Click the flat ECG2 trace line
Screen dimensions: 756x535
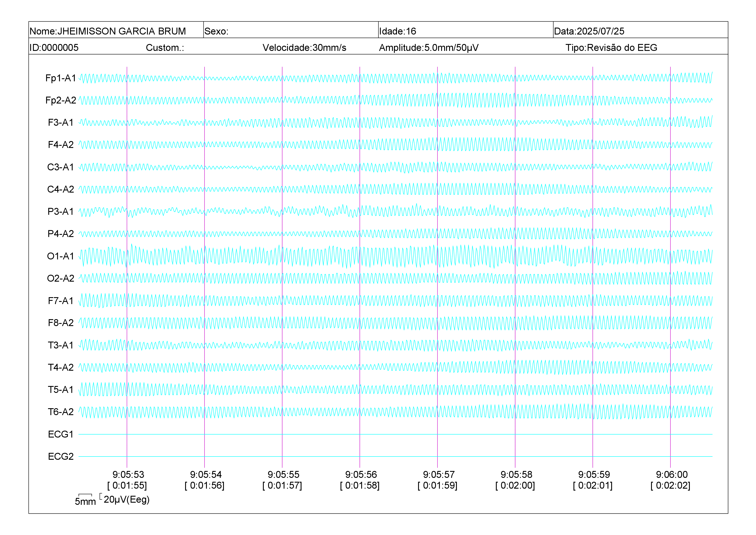[x=395, y=457]
